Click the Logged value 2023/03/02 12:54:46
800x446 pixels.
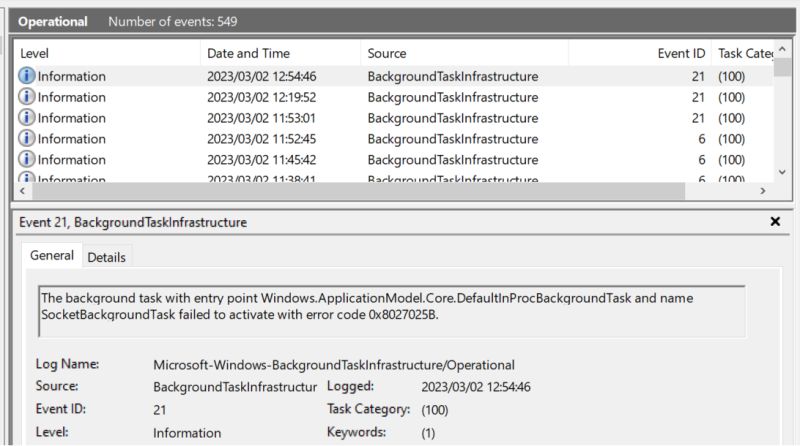tap(476, 387)
